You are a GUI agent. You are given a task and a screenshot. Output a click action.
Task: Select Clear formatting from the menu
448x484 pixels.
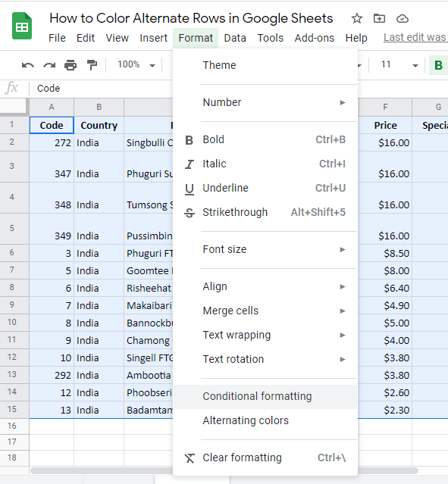(x=265, y=457)
